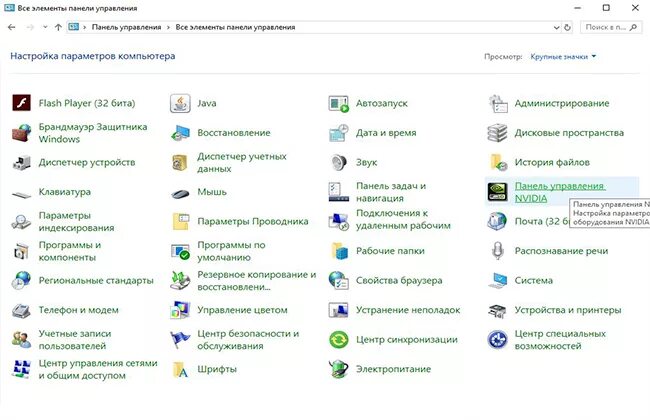Open the Звук link text
Viewport: 650px width, 420px height.
tap(366, 162)
